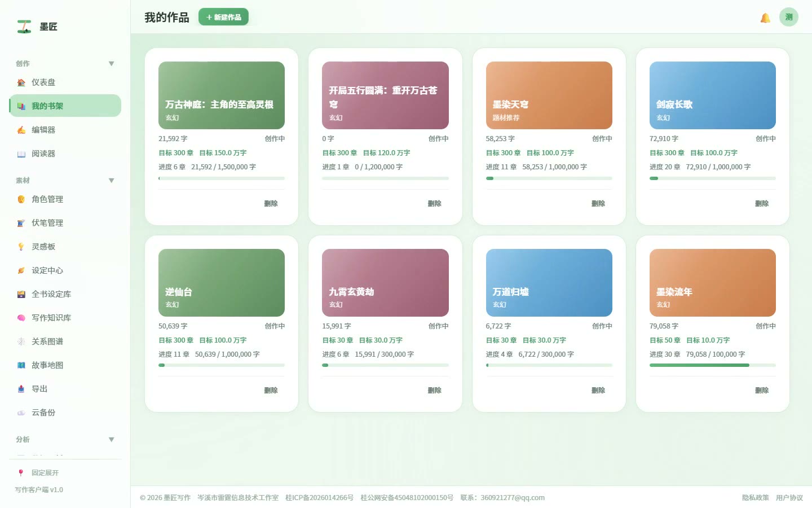Open 导出 menu entry
The width and height of the screenshot is (812, 508).
point(65,389)
